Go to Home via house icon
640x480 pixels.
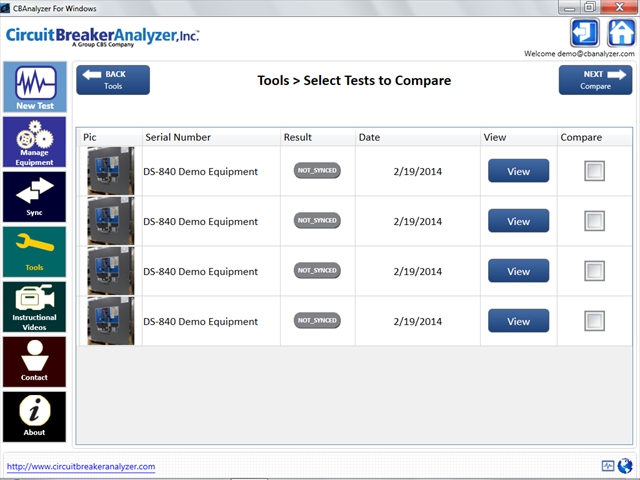coord(621,33)
